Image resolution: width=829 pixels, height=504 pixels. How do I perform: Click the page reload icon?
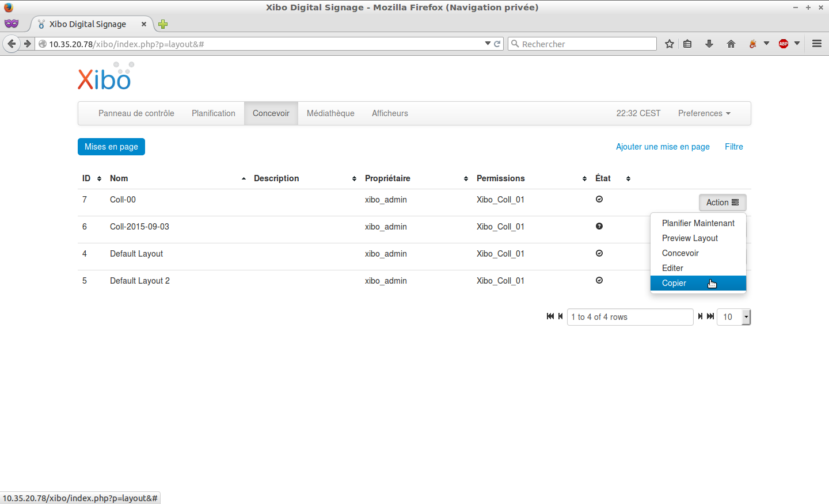(497, 44)
